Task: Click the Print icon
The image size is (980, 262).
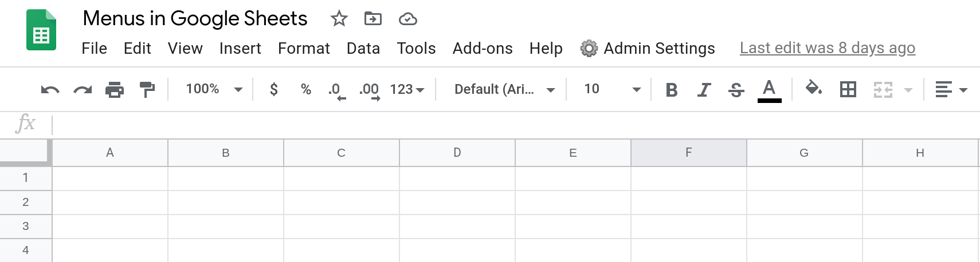Action: pyautogui.click(x=115, y=90)
